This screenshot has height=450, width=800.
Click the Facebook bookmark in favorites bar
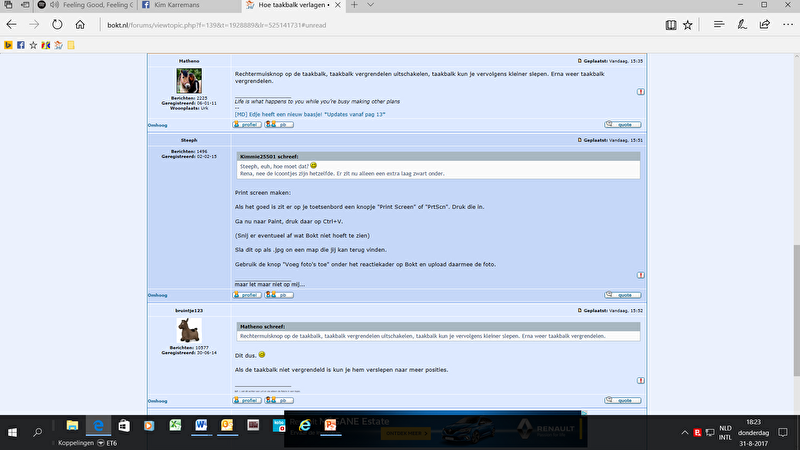(20, 45)
